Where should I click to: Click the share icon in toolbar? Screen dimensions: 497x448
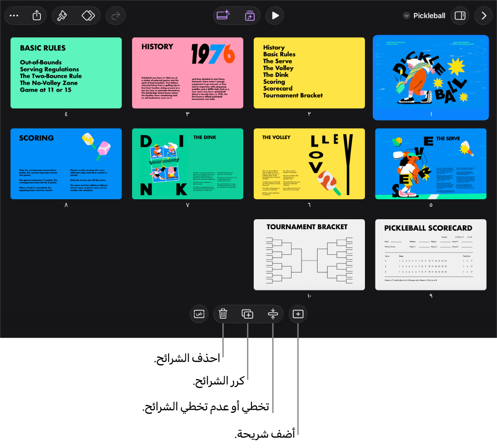[37, 16]
